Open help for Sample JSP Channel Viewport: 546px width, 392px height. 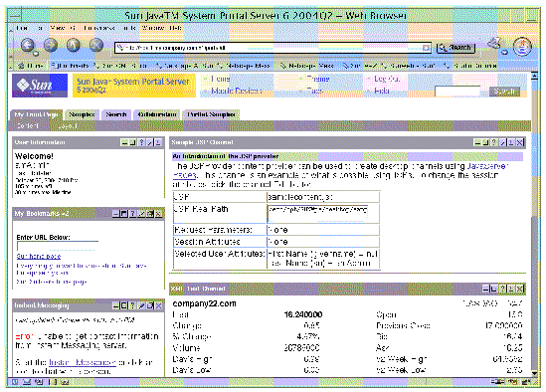494,142
